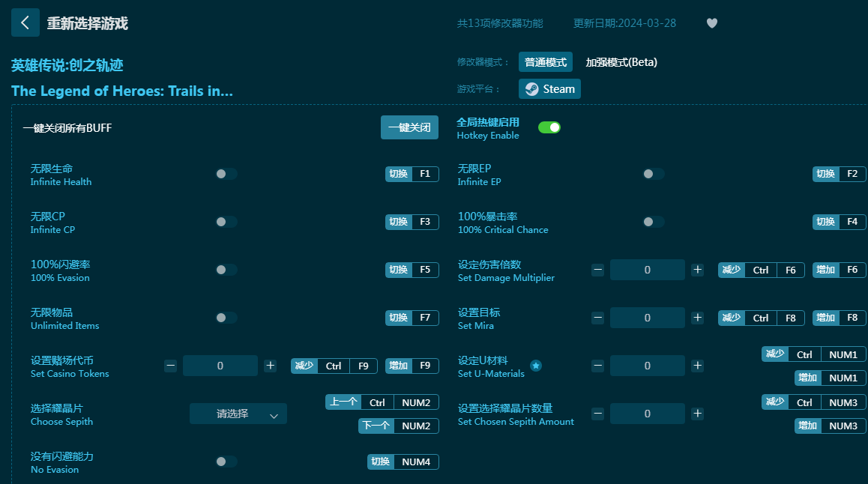868x484 pixels.
Task: Click 切换 NUM4 hotkey for No Evasion
Action: pyautogui.click(x=403, y=462)
